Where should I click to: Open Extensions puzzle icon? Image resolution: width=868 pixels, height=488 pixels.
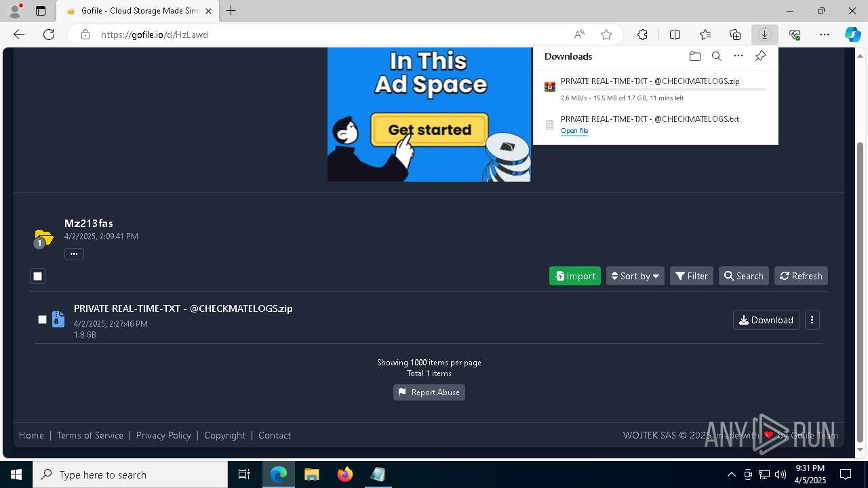642,35
